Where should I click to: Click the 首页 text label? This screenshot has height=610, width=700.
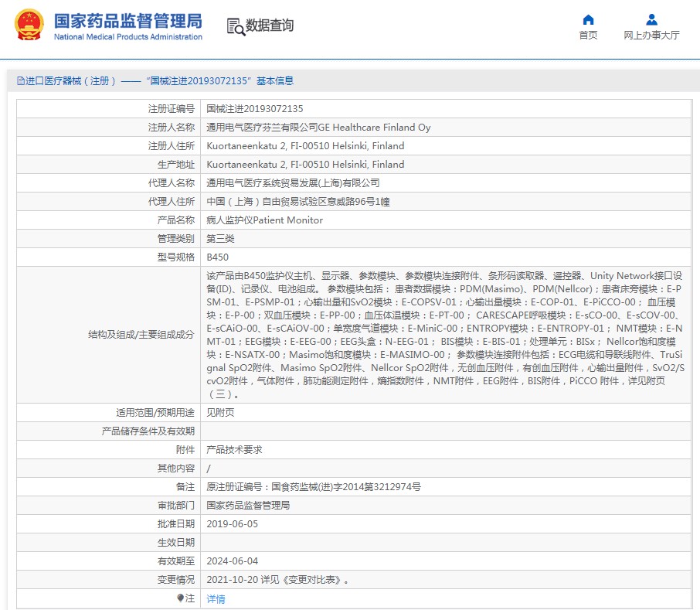[588, 36]
